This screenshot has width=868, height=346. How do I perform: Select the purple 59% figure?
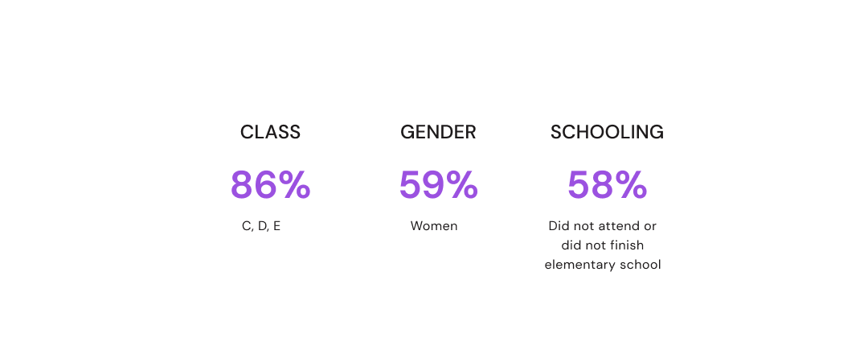pos(438,185)
